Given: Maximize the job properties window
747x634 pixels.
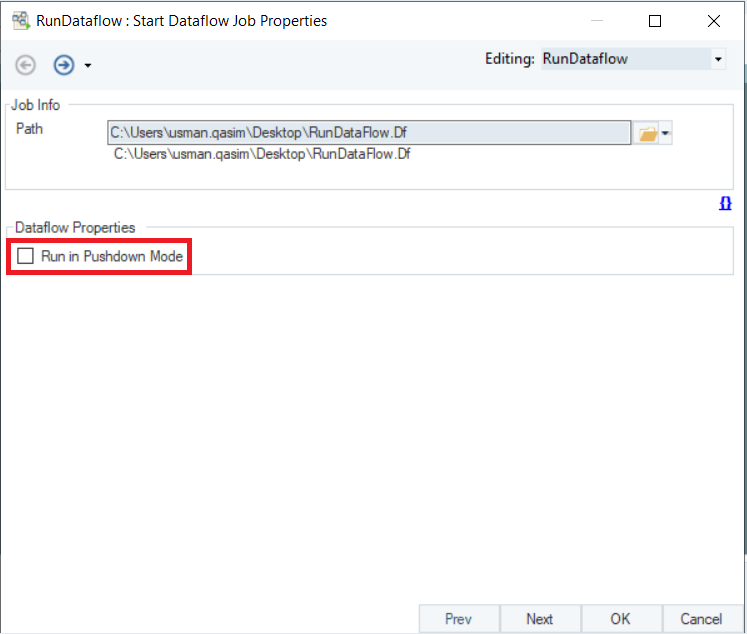Looking at the screenshot, I should (655, 20).
